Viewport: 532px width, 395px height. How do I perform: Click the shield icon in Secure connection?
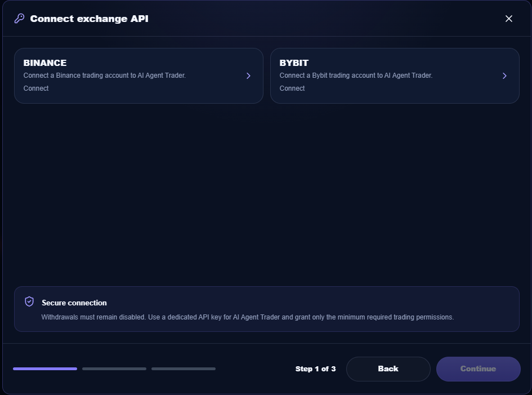point(29,301)
